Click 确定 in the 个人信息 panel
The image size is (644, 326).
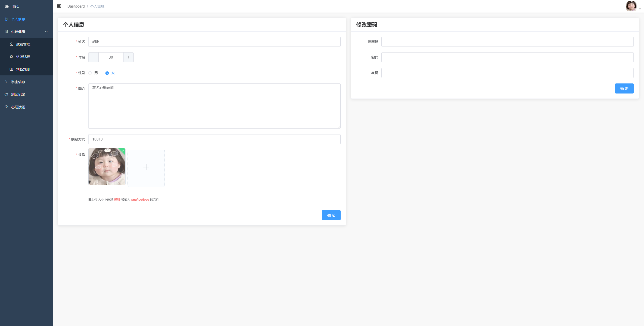pyautogui.click(x=331, y=215)
